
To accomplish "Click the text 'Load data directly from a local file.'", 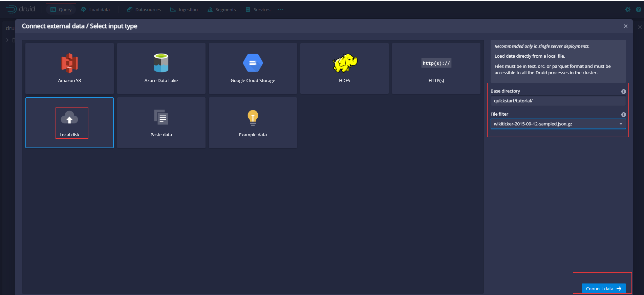I will point(530,56).
